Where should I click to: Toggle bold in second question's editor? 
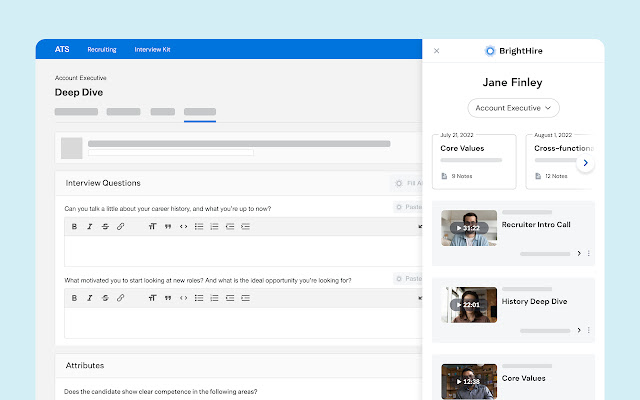click(x=74, y=298)
